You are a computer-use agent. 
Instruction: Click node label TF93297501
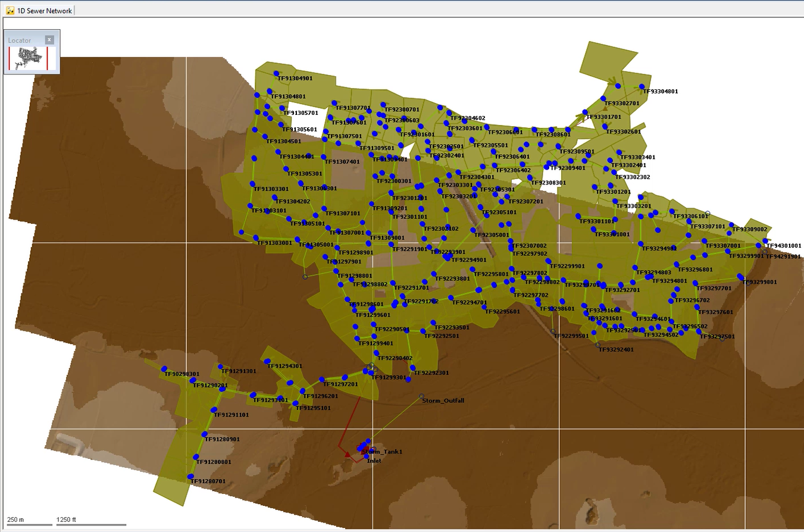pyautogui.click(x=717, y=336)
